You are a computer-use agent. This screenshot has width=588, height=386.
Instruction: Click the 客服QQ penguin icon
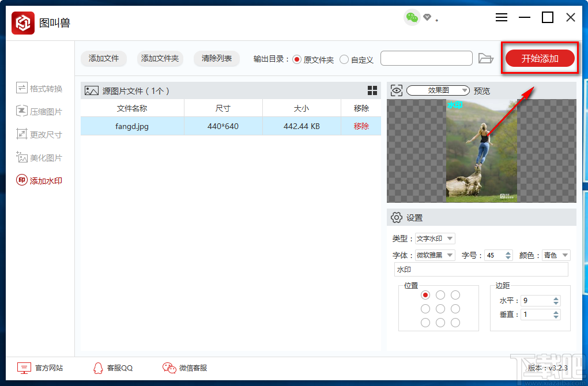pyautogui.click(x=98, y=368)
